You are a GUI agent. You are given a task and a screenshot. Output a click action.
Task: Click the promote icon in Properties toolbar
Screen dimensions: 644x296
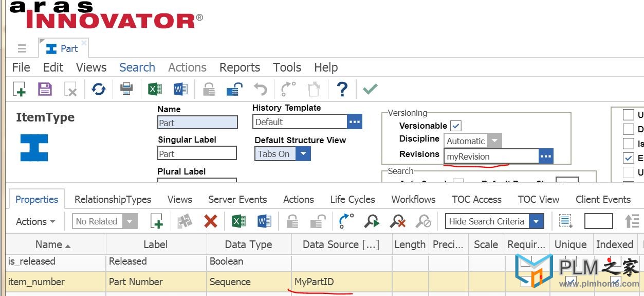coord(346,221)
